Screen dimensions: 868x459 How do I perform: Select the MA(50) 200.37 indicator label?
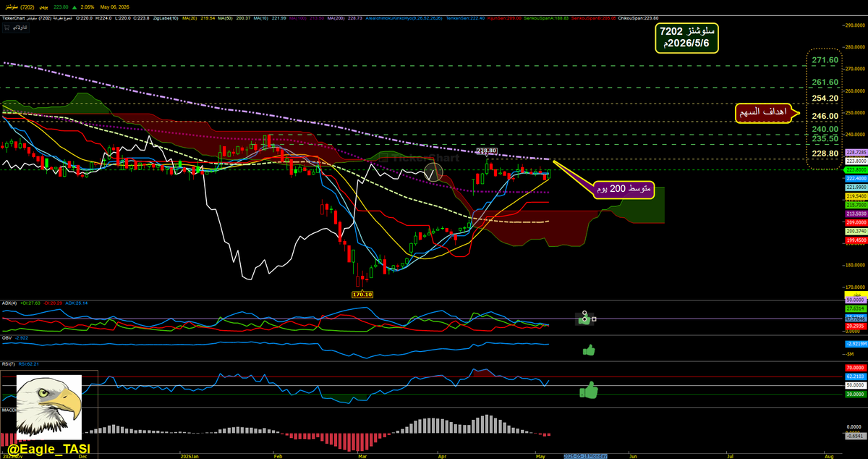coord(234,18)
